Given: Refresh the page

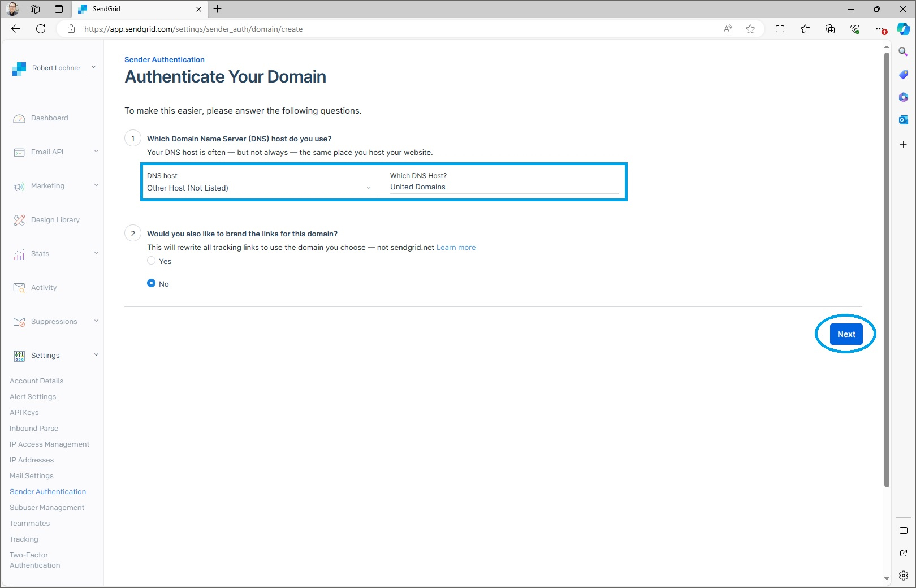Looking at the screenshot, I should coord(41,29).
